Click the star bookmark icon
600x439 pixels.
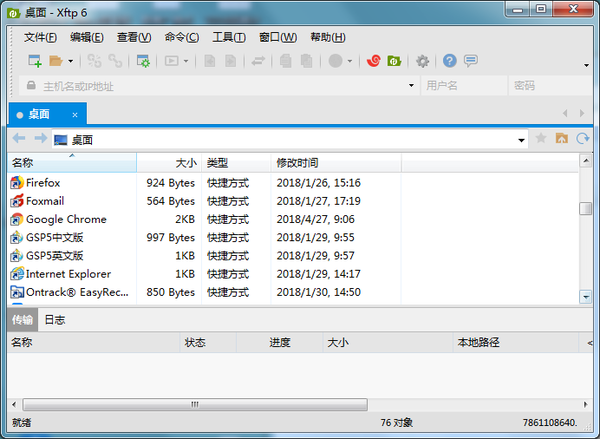(x=541, y=138)
